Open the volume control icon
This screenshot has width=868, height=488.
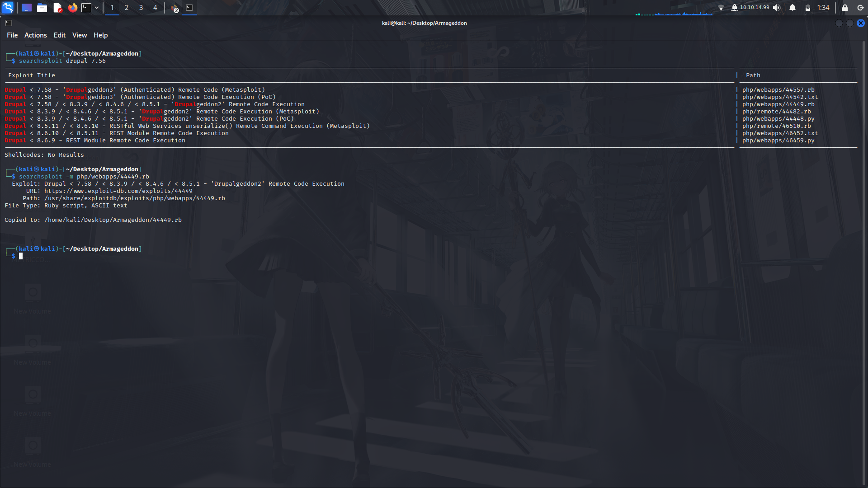[x=777, y=8]
